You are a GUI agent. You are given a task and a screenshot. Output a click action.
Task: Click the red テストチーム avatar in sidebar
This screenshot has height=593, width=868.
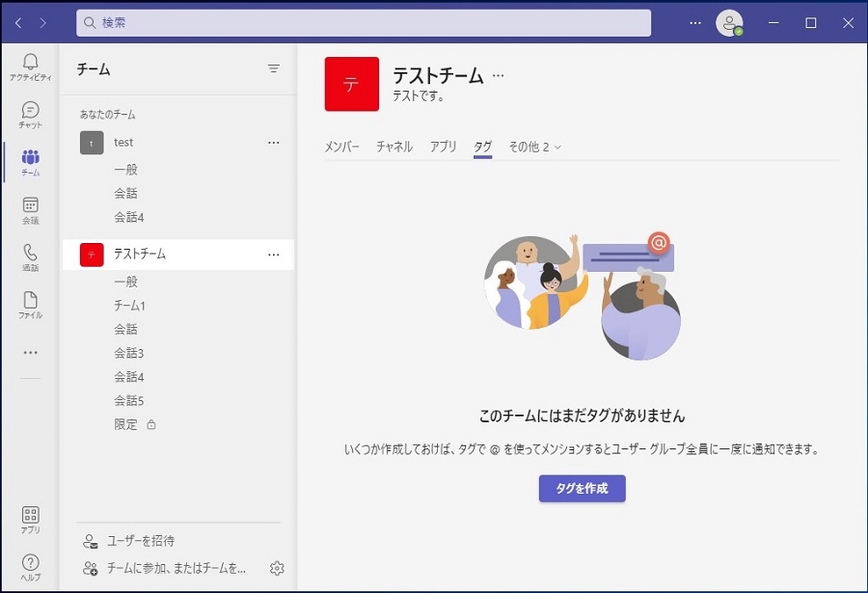92,255
